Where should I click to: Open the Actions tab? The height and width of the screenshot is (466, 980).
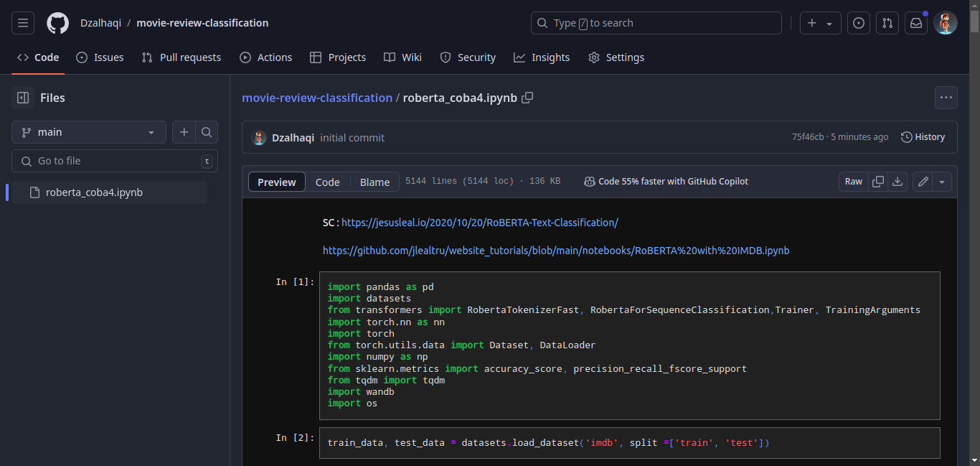[x=266, y=57]
